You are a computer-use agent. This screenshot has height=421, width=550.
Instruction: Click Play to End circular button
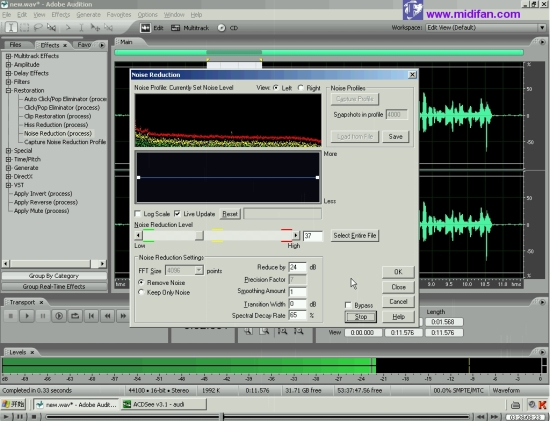[59, 316]
